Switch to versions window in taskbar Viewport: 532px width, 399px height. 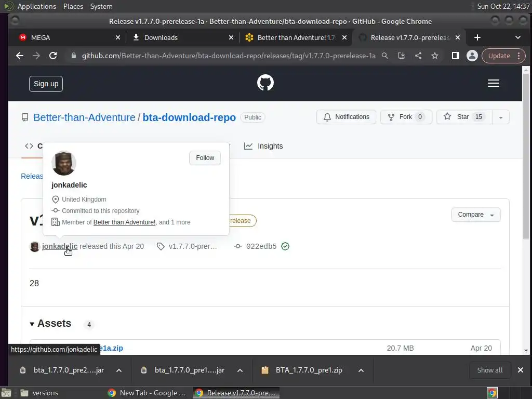39,393
